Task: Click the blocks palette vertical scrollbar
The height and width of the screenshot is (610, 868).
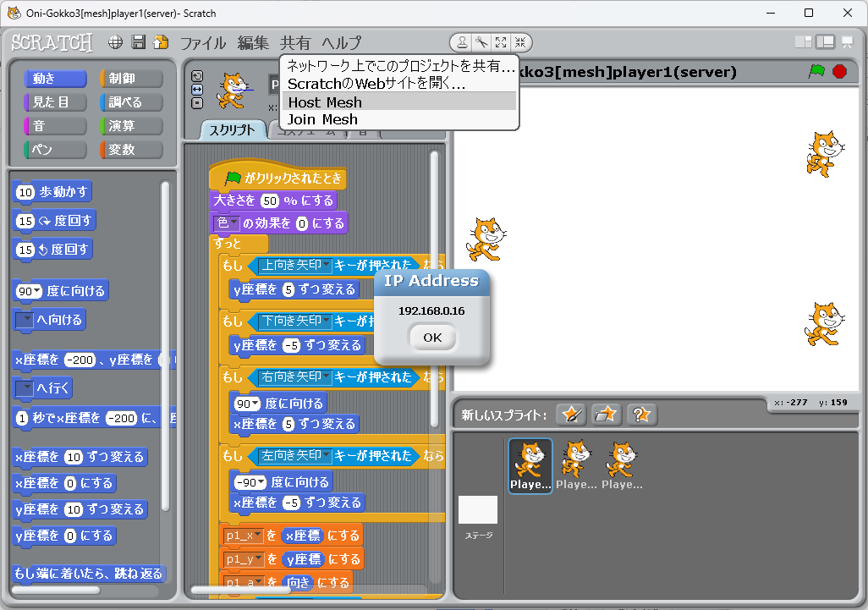Action: 165,345
